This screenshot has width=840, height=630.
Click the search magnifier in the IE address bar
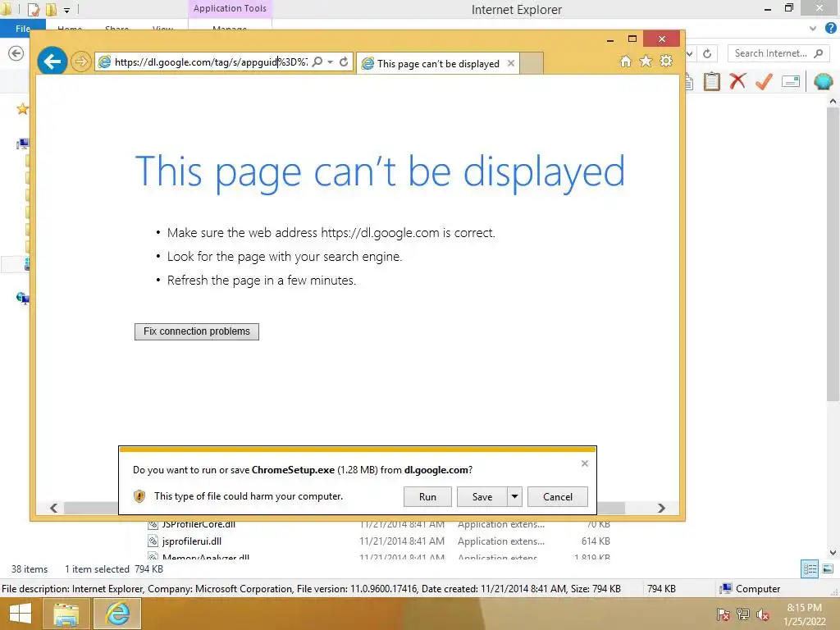click(317, 62)
